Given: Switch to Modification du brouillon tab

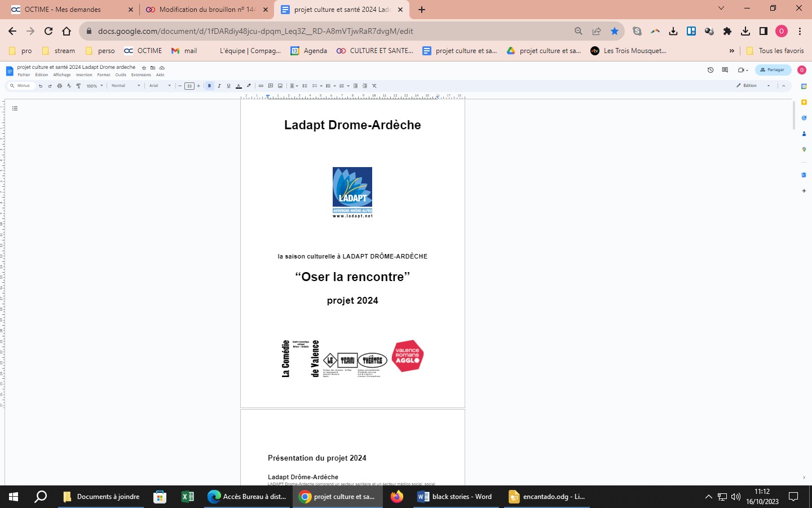Looking at the screenshot, I should point(206,10).
